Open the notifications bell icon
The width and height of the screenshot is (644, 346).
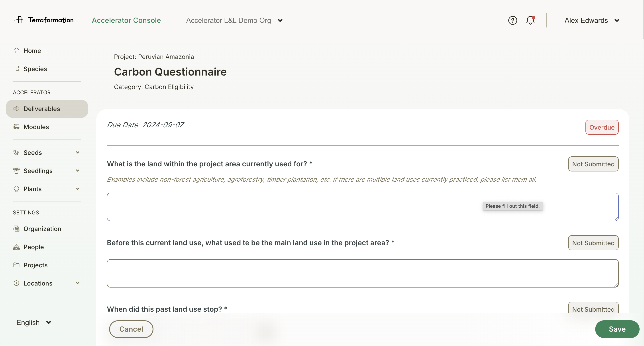(530, 20)
